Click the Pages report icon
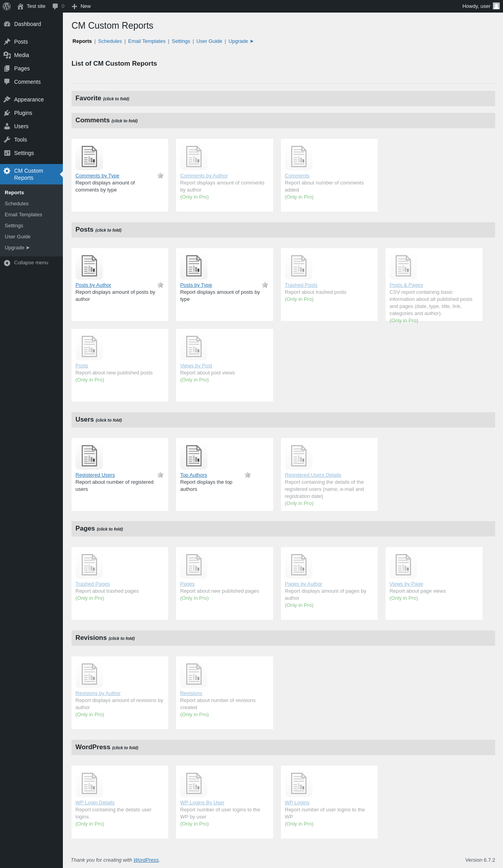The width and height of the screenshot is (503, 868). point(194,565)
